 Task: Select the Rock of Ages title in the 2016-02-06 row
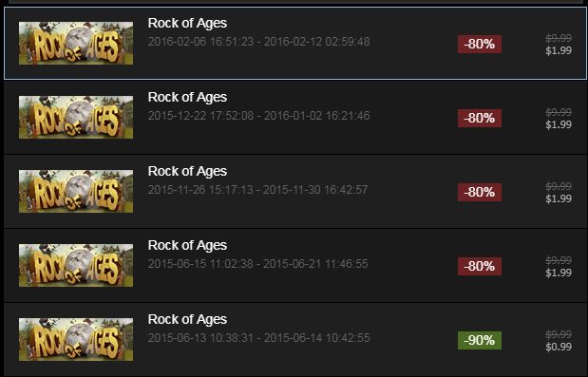coord(187,23)
